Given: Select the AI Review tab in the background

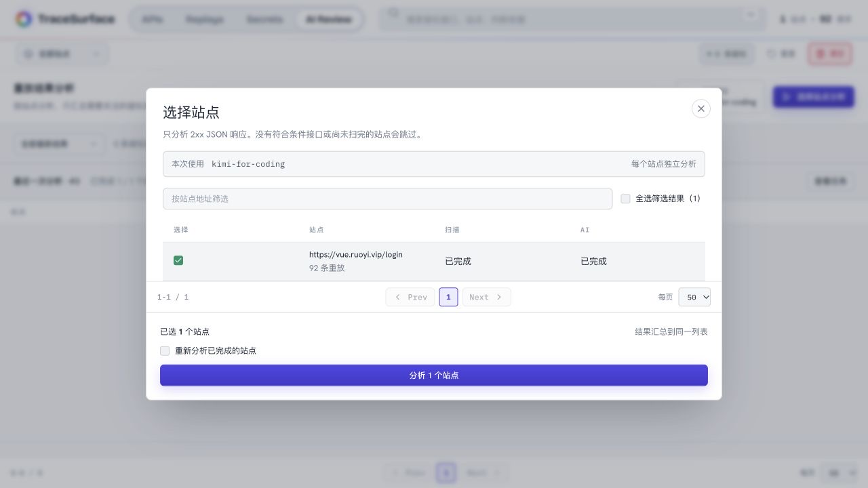Looking at the screenshot, I should [x=329, y=19].
